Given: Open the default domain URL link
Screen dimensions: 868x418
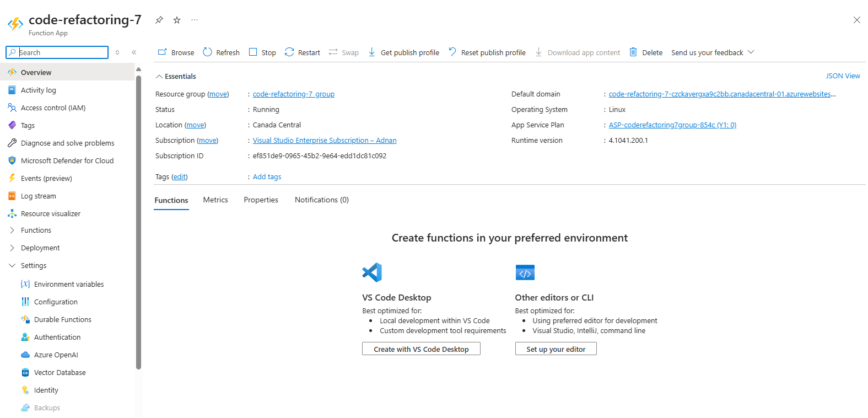Looking at the screenshot, I should (722, 94).
